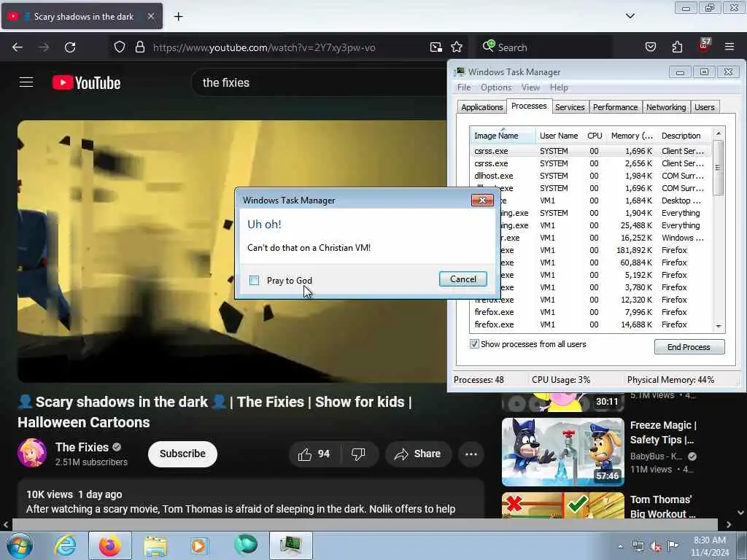
Task: Bookmark page with the star icon
Action: click(x=457, y=47)
